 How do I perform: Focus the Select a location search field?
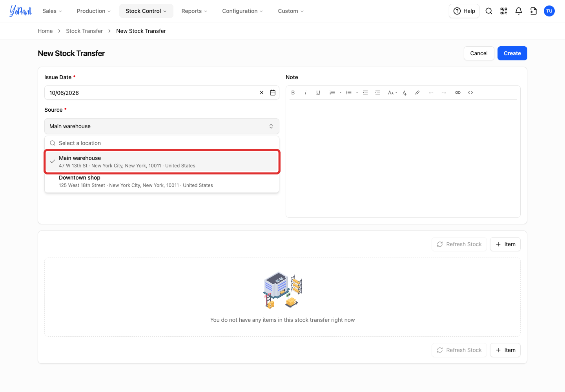(x=162, y=143)
